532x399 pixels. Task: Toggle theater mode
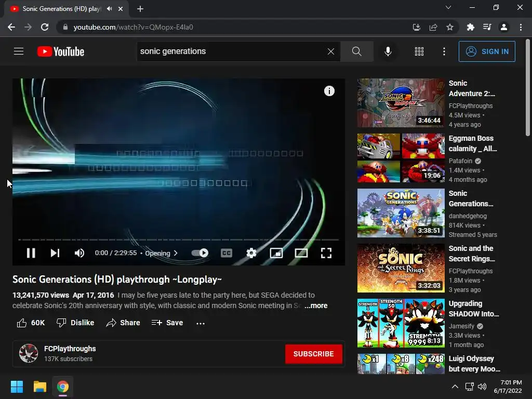(x=301, y=253)
